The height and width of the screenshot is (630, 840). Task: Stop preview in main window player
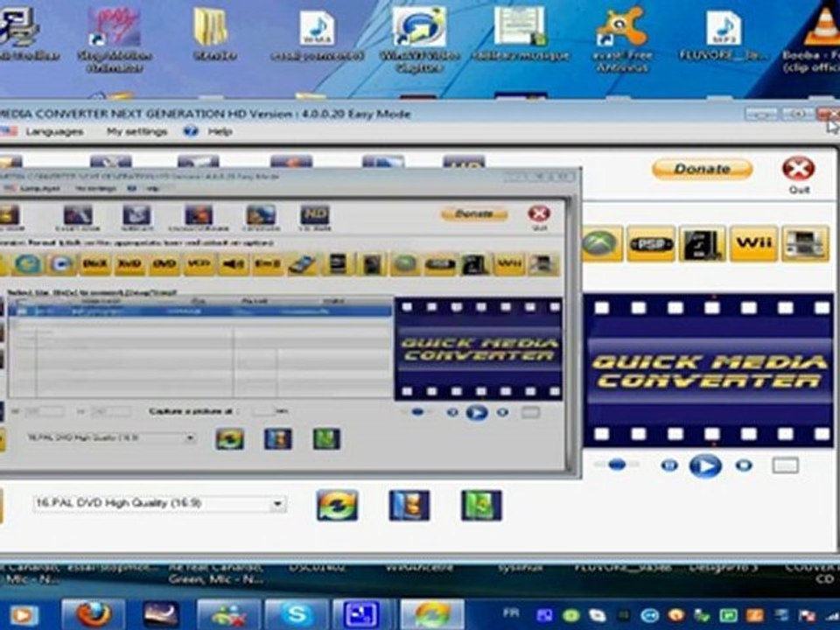pos(744,465)
